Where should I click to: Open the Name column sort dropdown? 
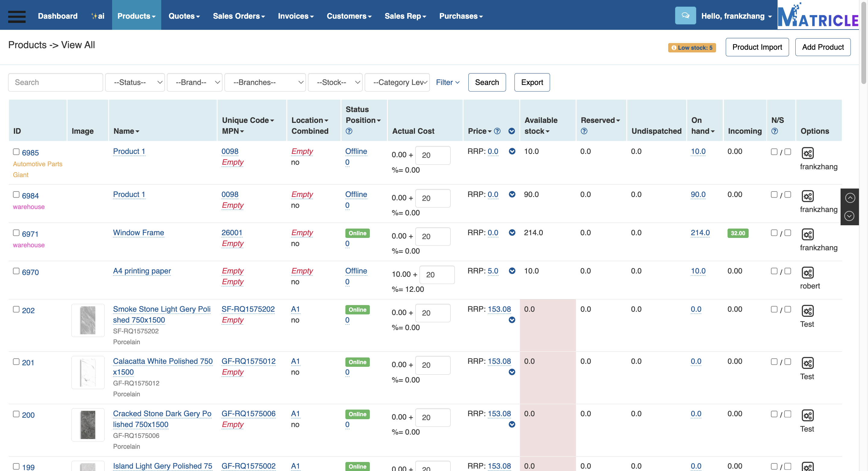[x=126, y=131]
